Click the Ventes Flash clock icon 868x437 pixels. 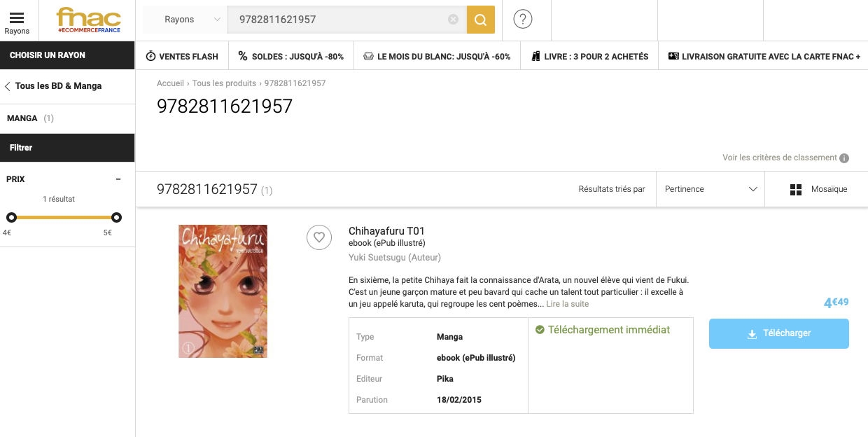150,56
